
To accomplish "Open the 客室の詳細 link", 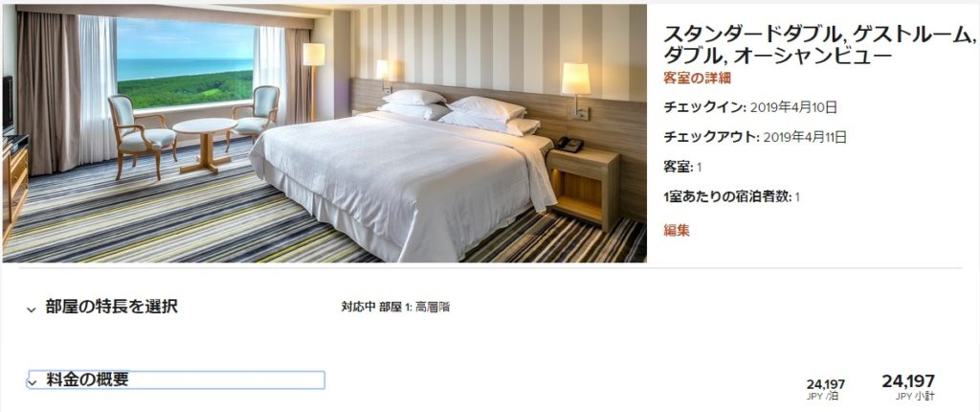I will tap(697, 79).
